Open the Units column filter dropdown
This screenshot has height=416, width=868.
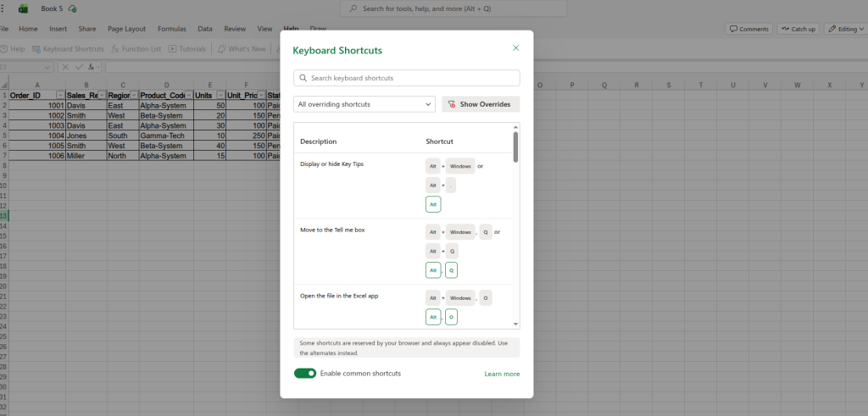[220, 95]
